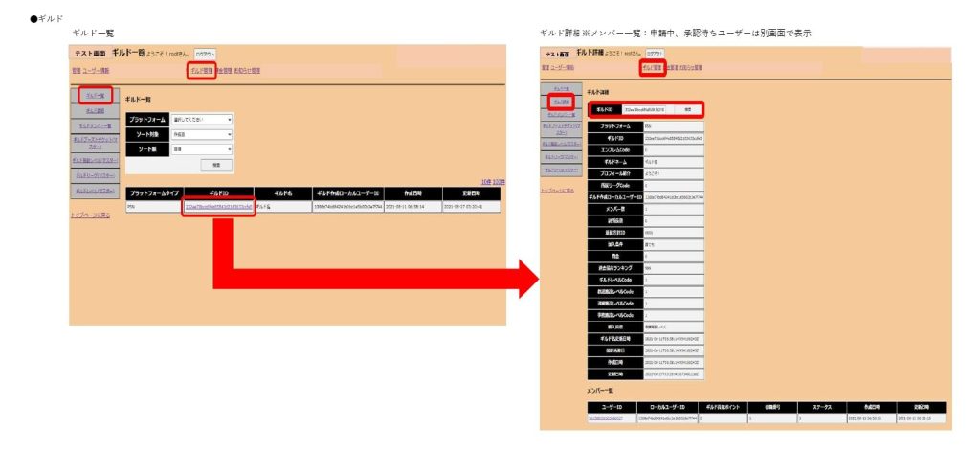Show 100件 per page in guild list
980x452 pixels.
tap(499, 181)
